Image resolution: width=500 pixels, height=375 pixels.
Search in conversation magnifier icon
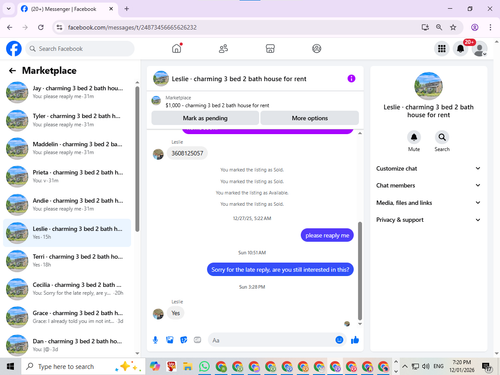(442, 137)
